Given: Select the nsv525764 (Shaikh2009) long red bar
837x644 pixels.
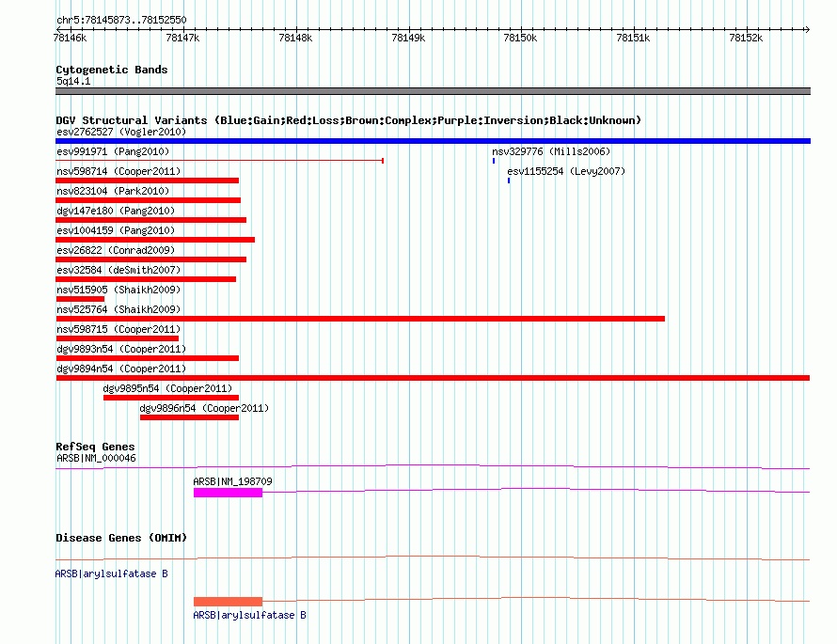Looking at the screenshot, I should click(360, 319).
